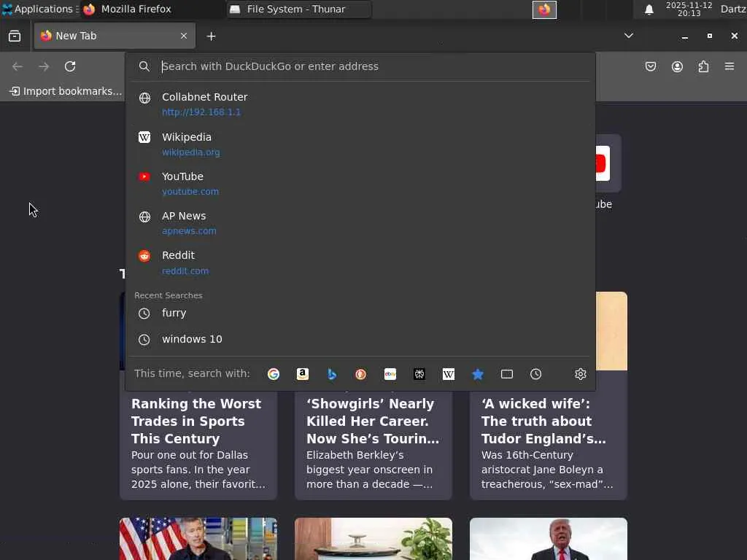Search this time with Wikipedia icon
Screen dimensions: 747x560
click(449, 374)
